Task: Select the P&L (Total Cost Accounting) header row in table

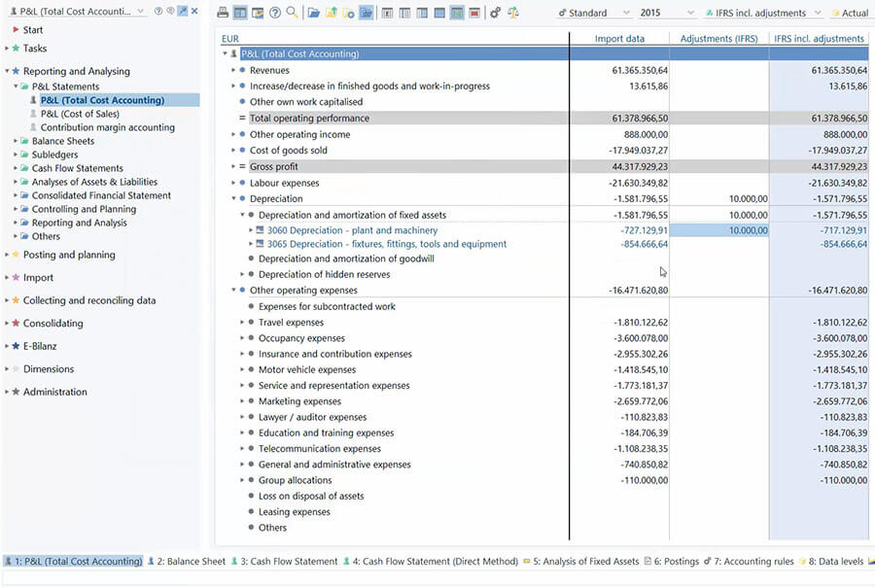Action: 544,54
